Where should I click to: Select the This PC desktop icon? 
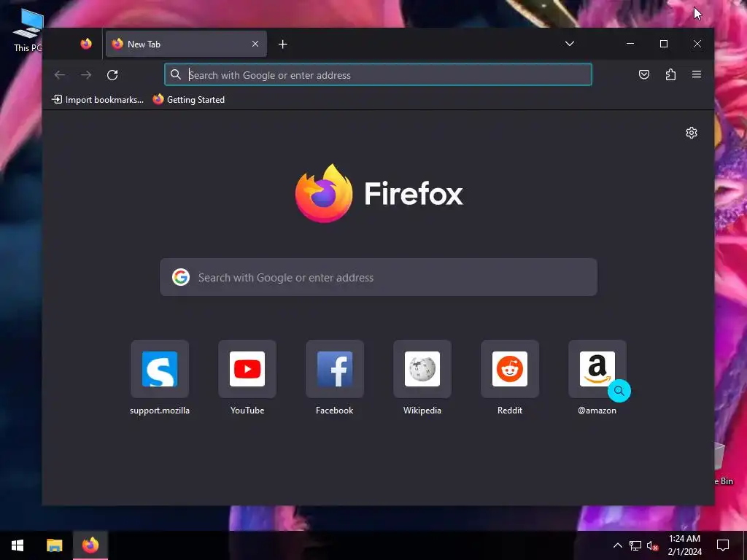click(28, 29)
